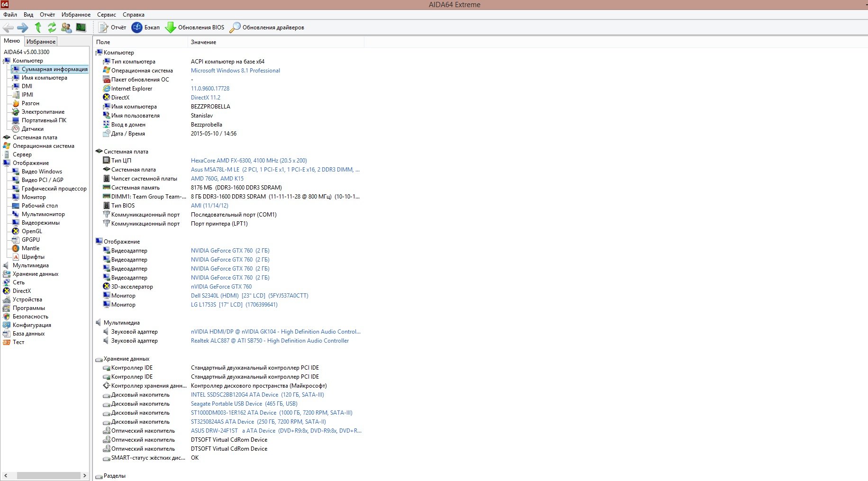
Task: Click Seagate Portable USB Device link
Action: click(244, 404)
